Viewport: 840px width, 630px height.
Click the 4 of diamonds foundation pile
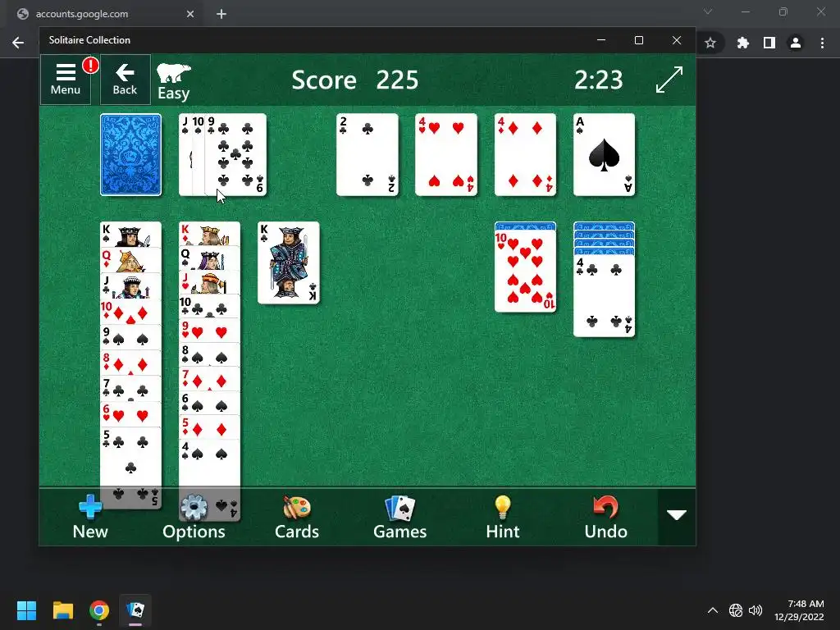(525, 155)
